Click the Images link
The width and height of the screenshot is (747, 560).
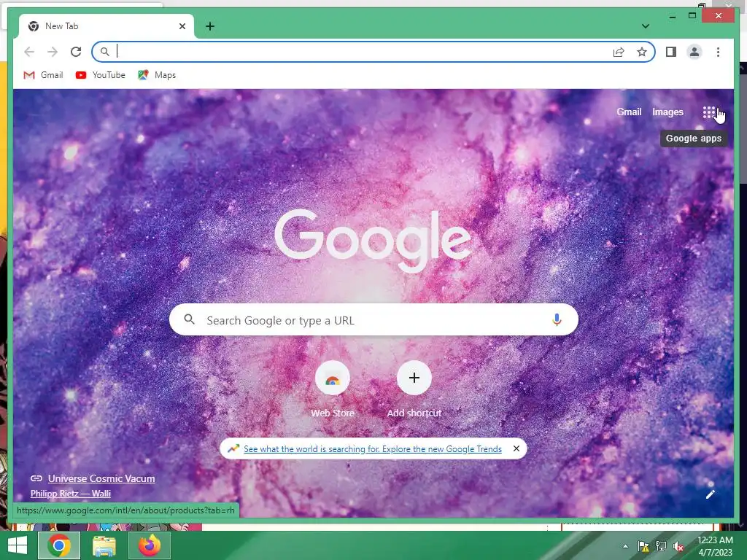[667, 112]
